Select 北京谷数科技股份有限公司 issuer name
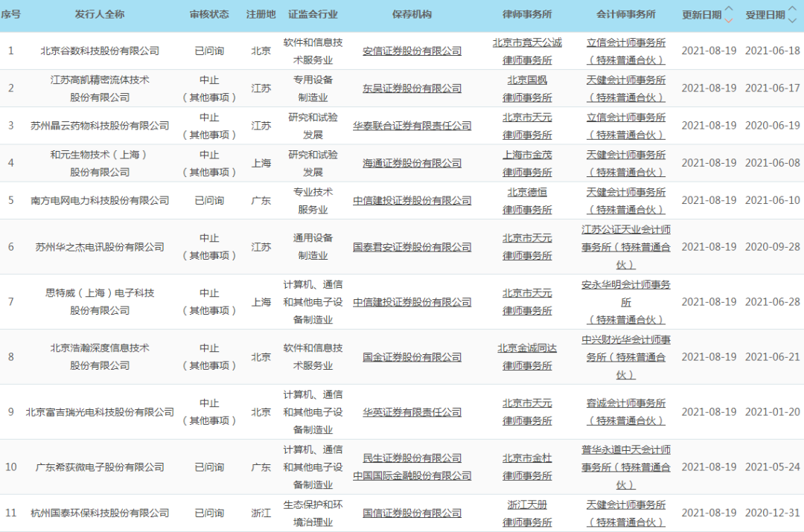804x532 pixels. (100, 51)
